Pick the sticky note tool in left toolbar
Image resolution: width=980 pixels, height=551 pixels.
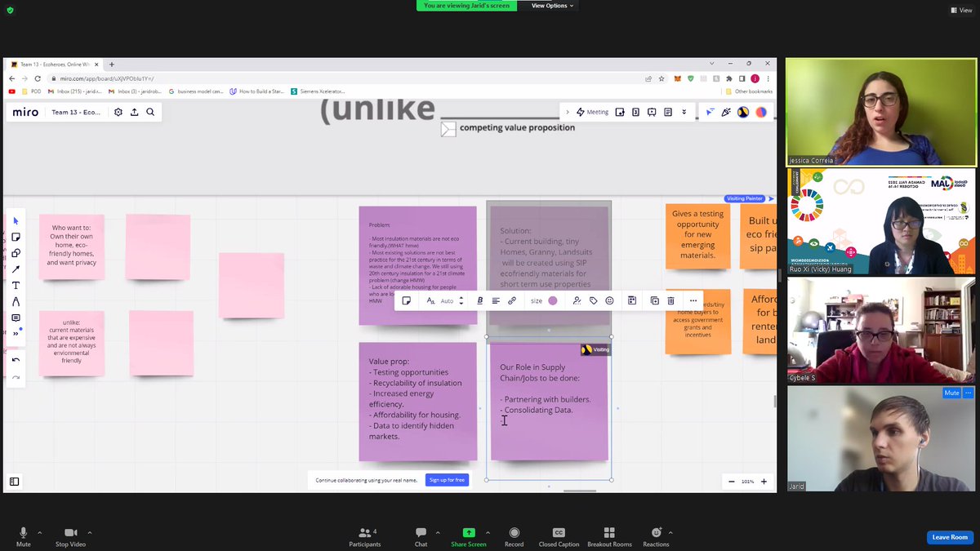tap(16, 237)
